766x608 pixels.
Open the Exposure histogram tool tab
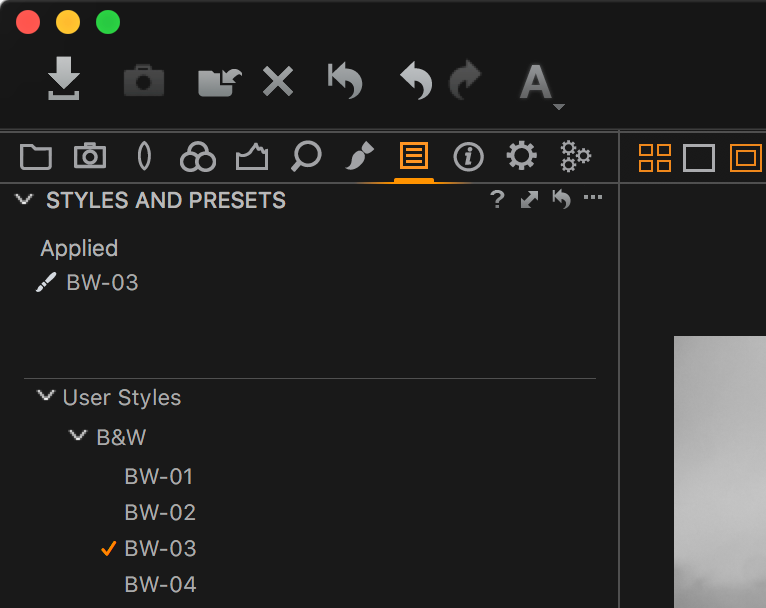(x=252, y=157)
